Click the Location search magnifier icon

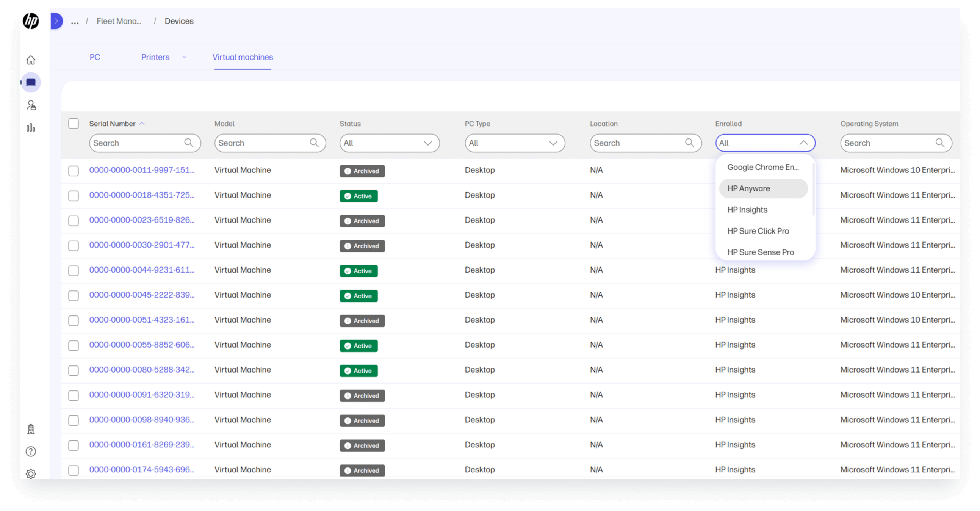coord(689,143)
